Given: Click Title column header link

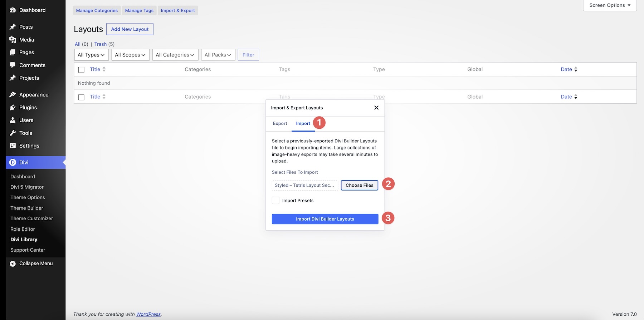Looking at the screenshot, I should (95, 69).
